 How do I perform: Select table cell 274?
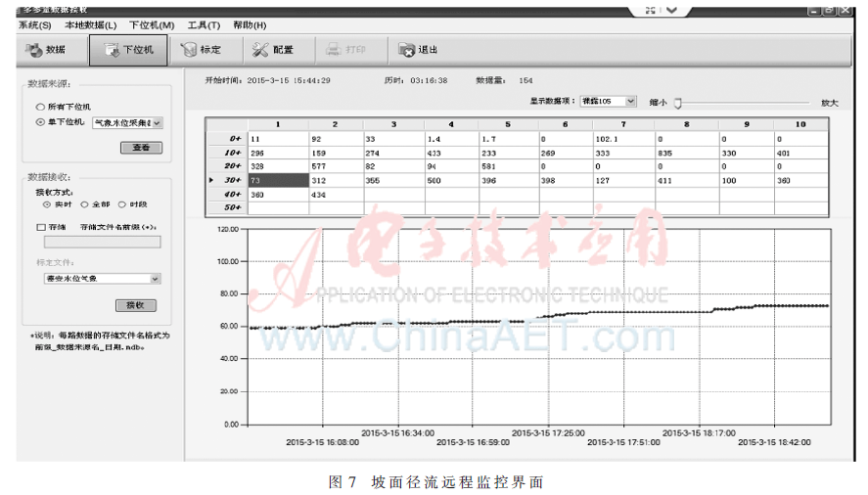click(393, 153)
